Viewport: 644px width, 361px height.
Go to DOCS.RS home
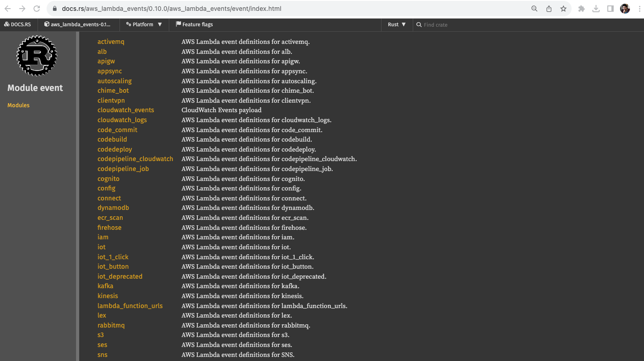[x=18, y=24]
